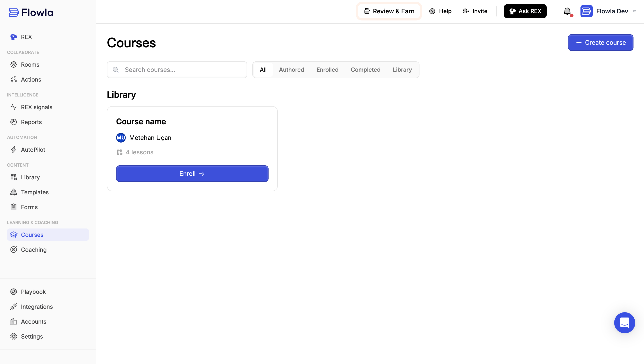This screenshot has width=644, height=364.
Task: Click the Create course button
Action: coord(600,43)
